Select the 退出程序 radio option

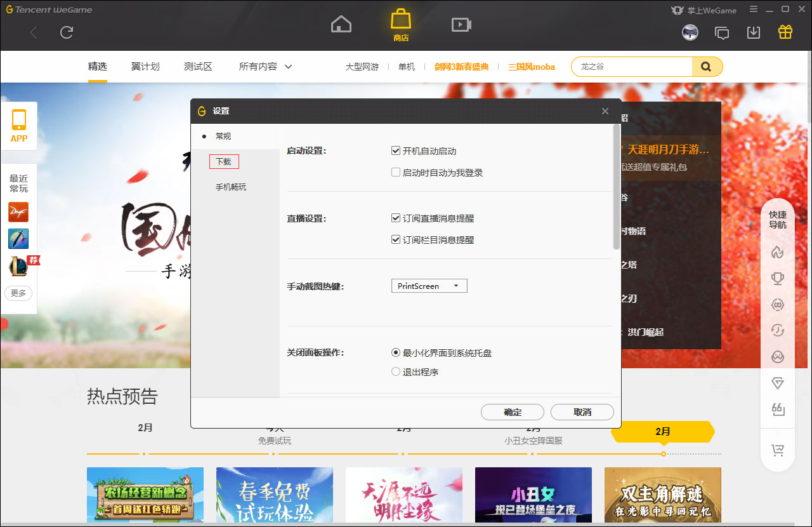[395, 371]
